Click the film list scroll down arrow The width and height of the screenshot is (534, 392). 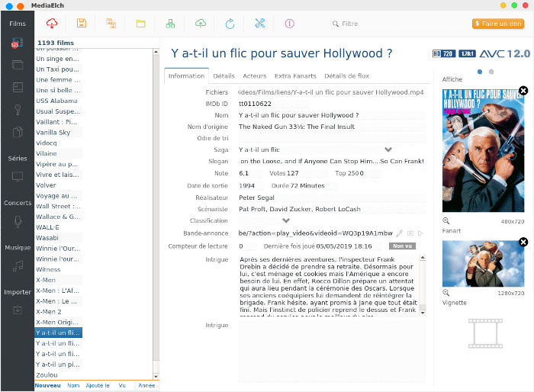pyautogui.click(x=156, y=376)
